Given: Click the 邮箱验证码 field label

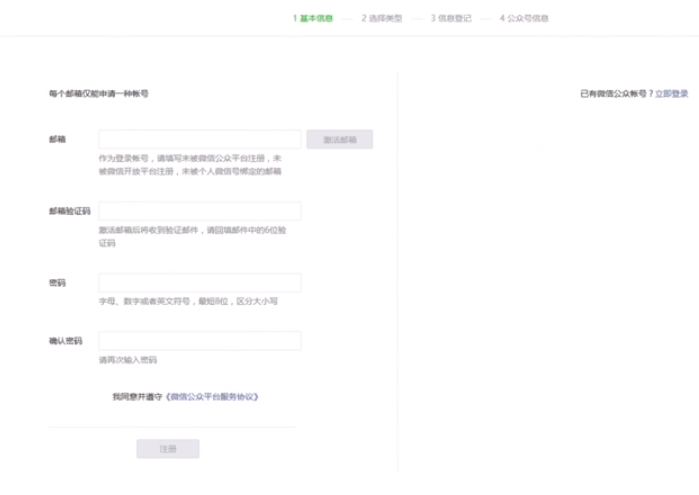Looking at the screenshot, I should tap(69, 211).
